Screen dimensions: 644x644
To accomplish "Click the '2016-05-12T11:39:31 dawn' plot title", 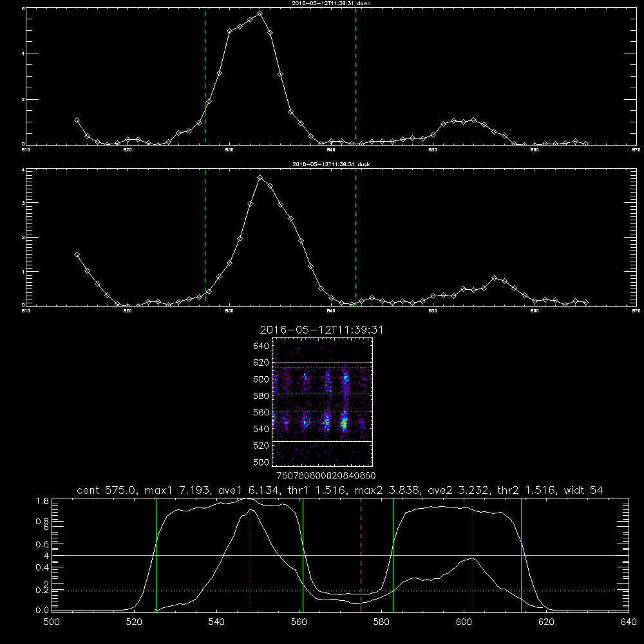I will [x=331, y=3].
